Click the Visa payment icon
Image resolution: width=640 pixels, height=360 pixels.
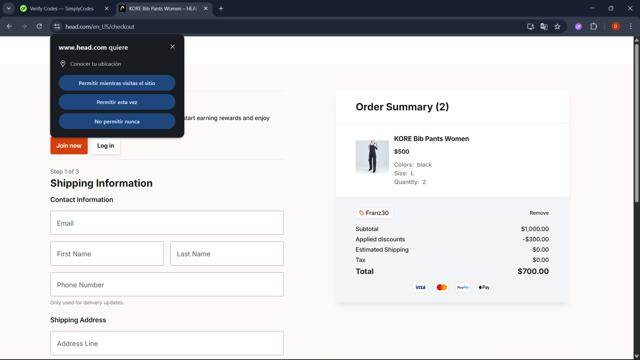(420, 287)
